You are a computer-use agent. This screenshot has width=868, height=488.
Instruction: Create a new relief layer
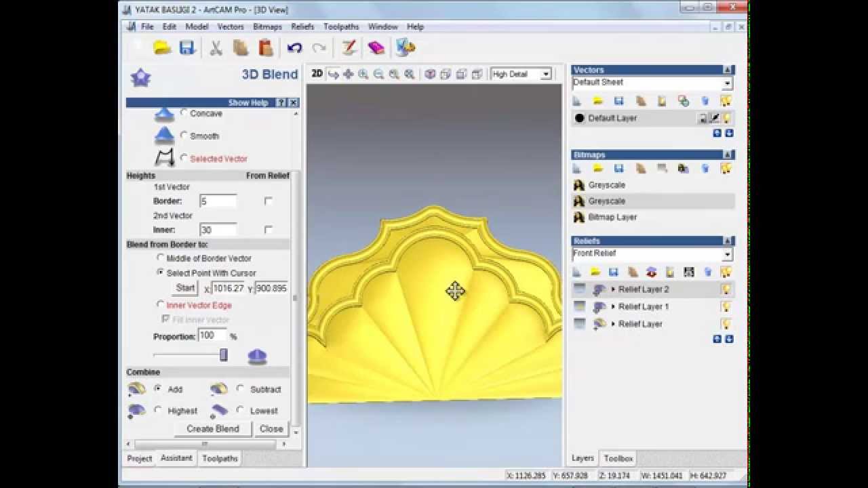pyautogui.click(x=577, y=272)
